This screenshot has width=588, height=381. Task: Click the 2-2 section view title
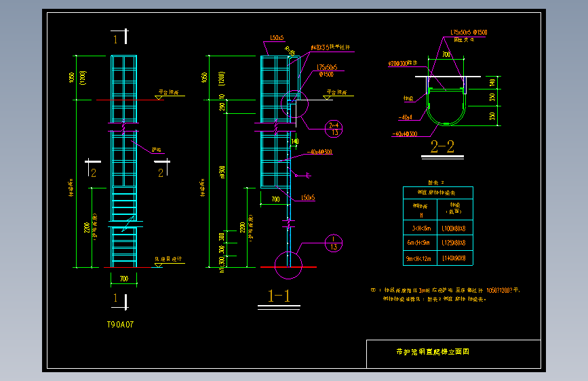[442, 146]
